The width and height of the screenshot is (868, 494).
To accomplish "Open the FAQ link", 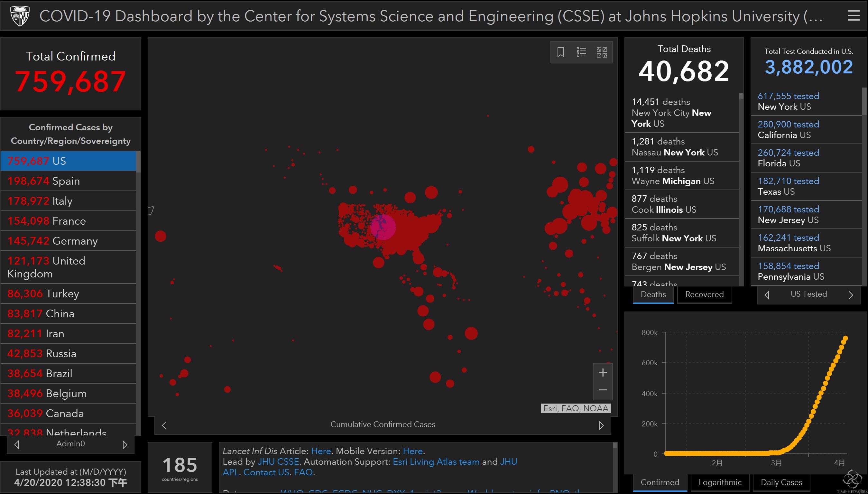I will 303,472.
